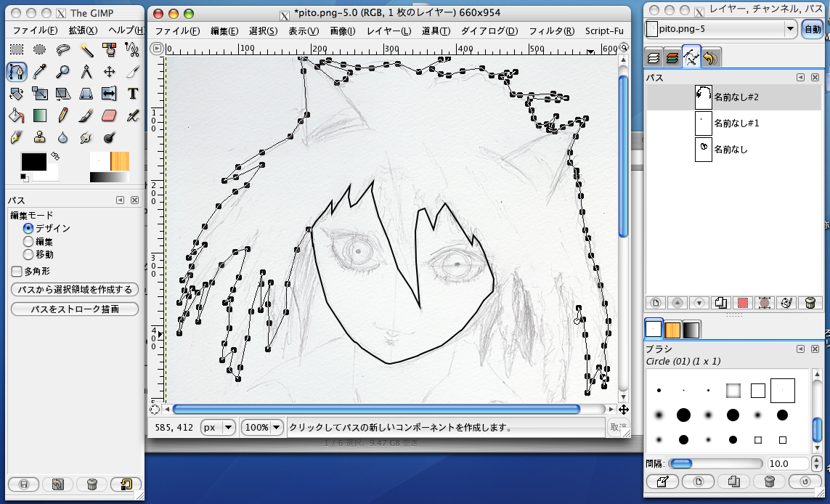Select the Color Picker eyedropper tool

coord(40,71)
